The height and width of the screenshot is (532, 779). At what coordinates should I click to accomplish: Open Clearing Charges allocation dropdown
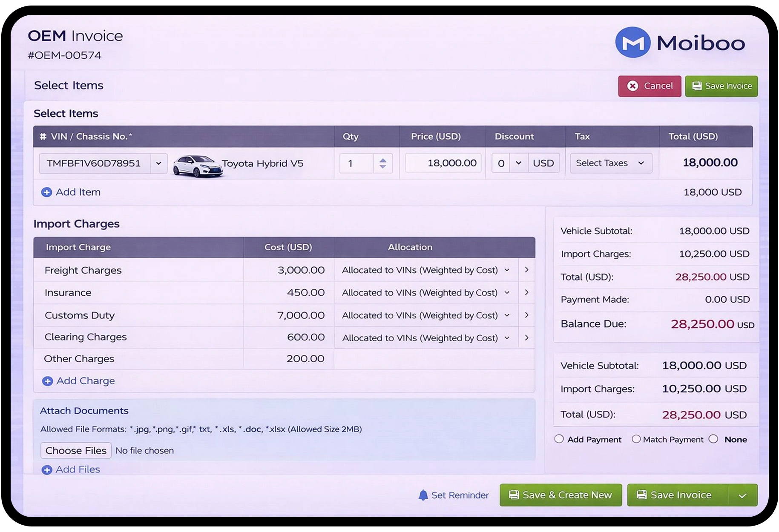426,338
